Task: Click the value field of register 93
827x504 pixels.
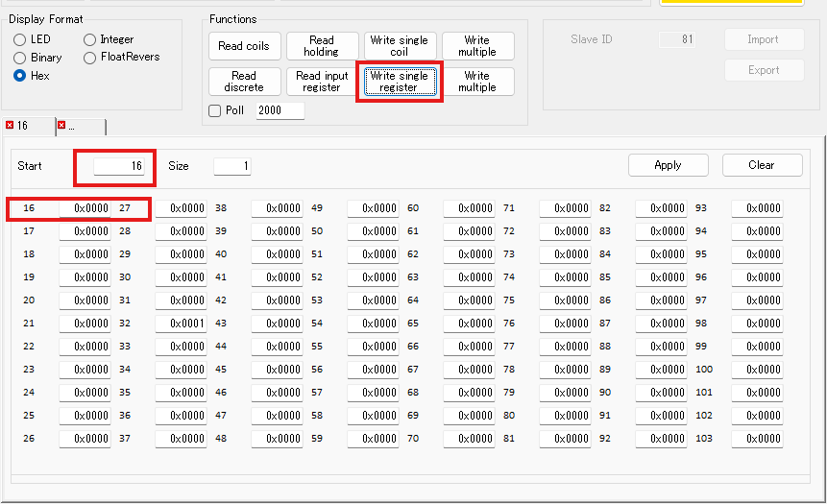Action: coord(757,208)
